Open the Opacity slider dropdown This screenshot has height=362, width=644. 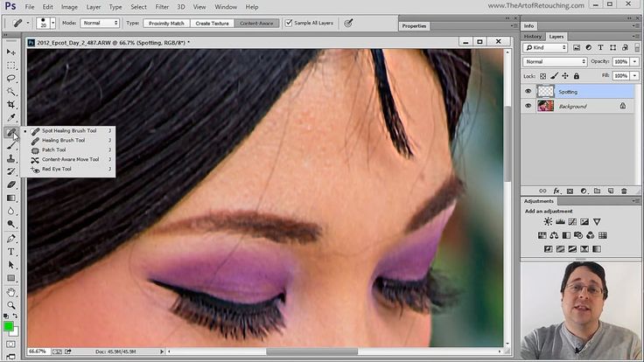tap(634, 61)
